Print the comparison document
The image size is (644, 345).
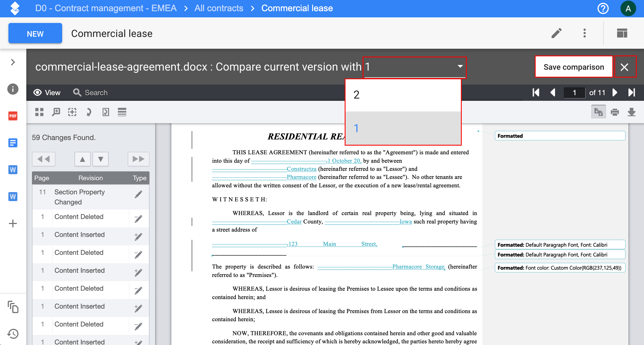pos(615,112)
